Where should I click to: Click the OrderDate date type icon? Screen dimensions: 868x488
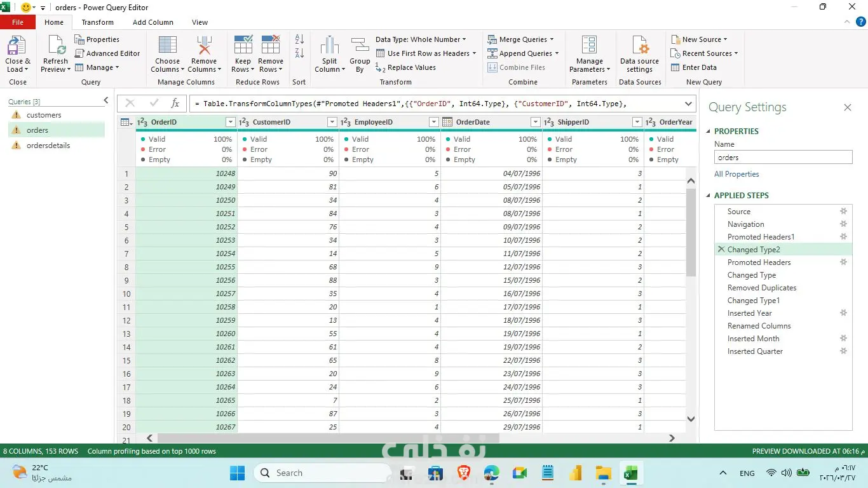447,122
